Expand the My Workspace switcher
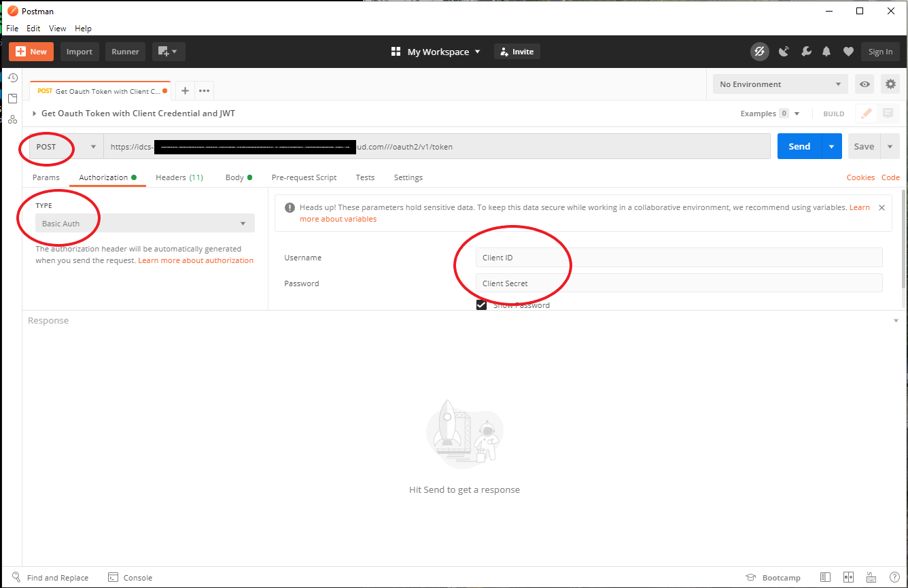Image resolution: width=908 pixels, height=588 pixels. click(436, 52)
